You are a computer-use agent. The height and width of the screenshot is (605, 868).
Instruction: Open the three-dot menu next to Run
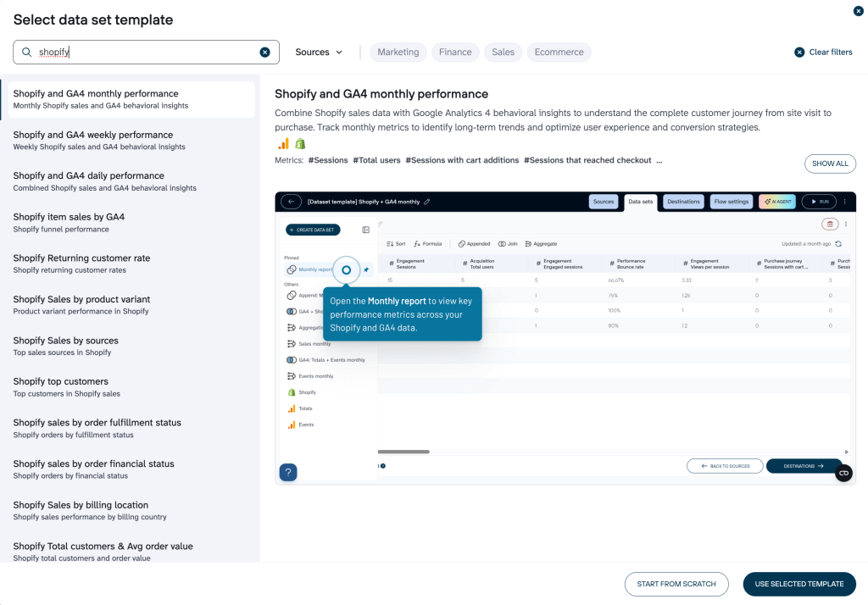pos(845,202)
